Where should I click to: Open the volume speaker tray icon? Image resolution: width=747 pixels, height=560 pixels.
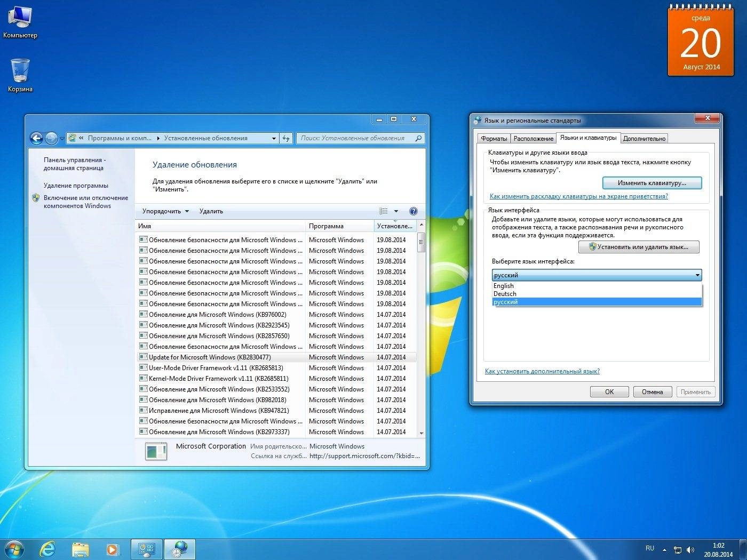click(x=690, y=549)
